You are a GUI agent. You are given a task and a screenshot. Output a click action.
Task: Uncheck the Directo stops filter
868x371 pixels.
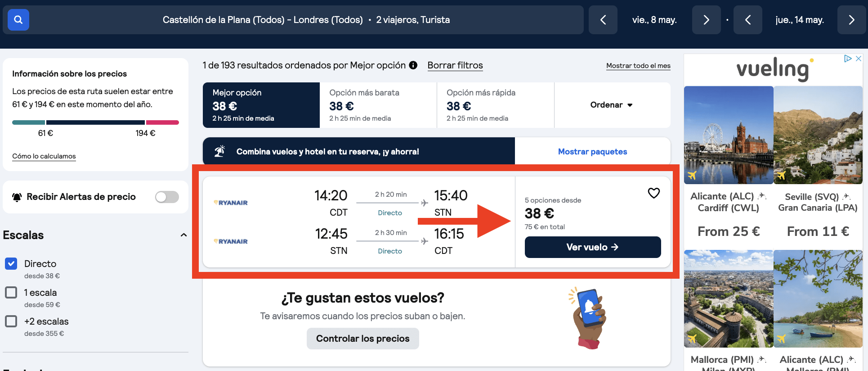[11, 264]
